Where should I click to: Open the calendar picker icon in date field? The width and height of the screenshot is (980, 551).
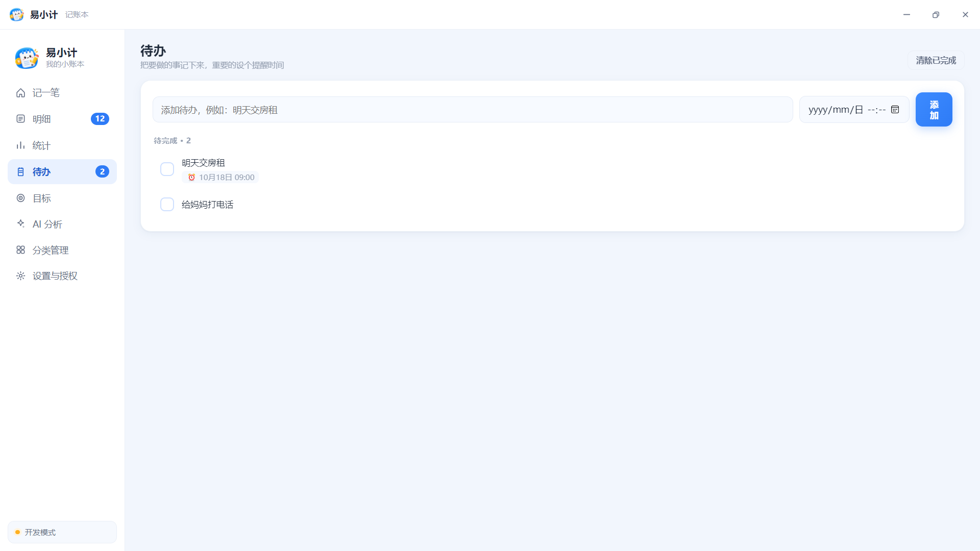895,110
